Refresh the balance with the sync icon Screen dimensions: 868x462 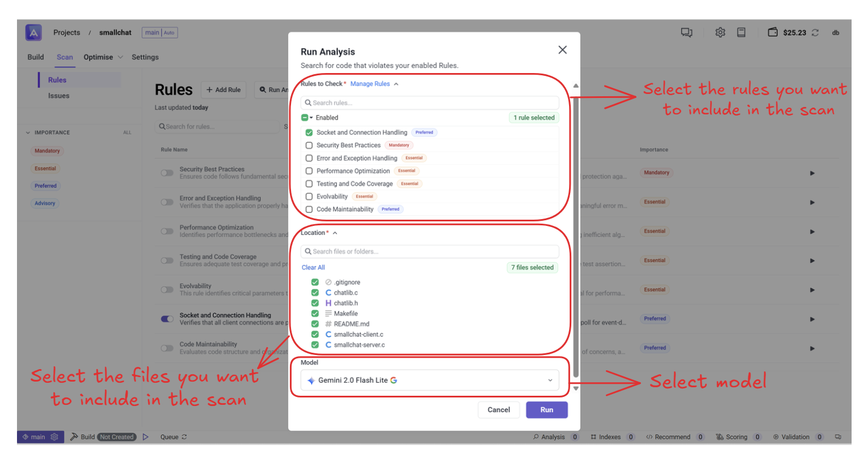815,33
